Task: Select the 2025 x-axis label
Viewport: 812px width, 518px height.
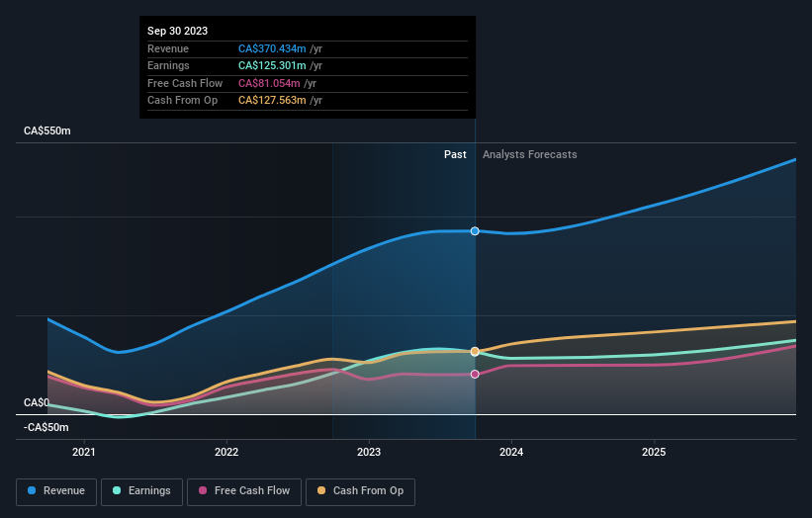Action: (x=654, y=452)
